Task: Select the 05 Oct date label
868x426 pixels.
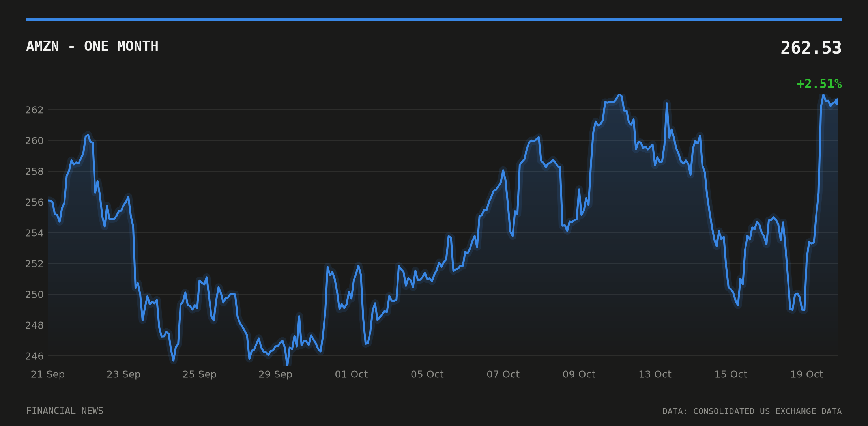Action: 427,374
